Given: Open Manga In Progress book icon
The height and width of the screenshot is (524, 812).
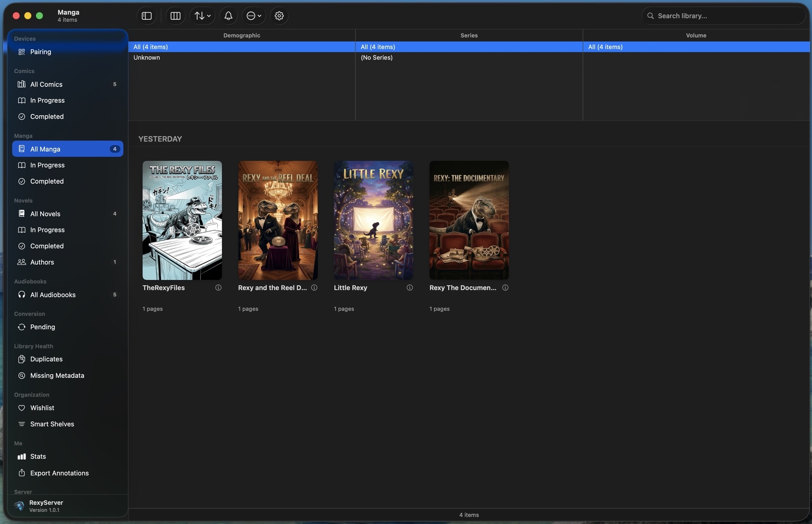Looking at the screenshot, I should [x=21, y=165].
